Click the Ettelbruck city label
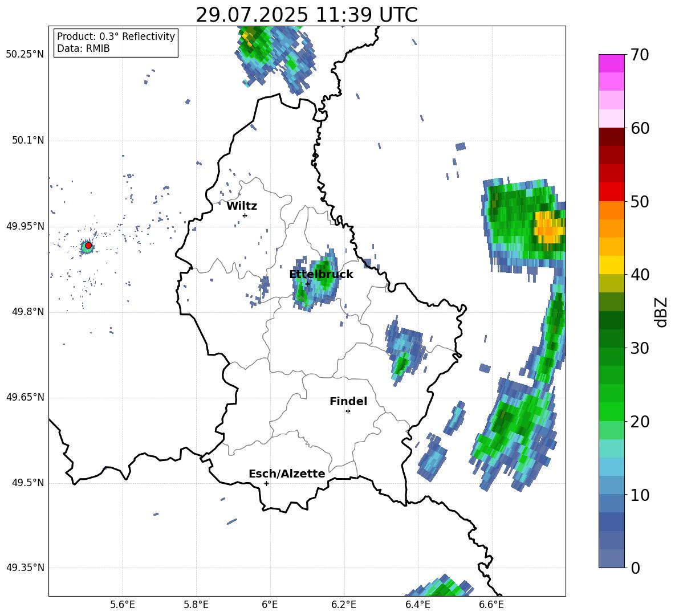Screen dimensions: 675x616 pos(321,275)
